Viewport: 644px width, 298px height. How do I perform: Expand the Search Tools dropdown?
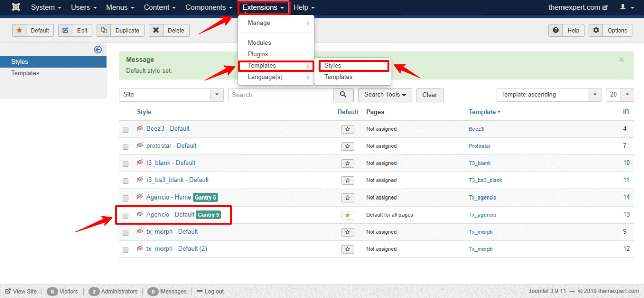point(385,94)
